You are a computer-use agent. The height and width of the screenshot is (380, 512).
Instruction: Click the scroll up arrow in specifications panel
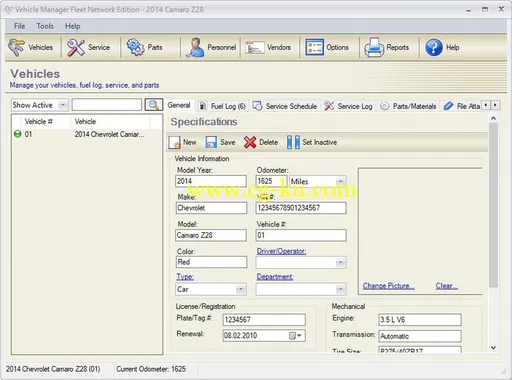click(494, 118)
